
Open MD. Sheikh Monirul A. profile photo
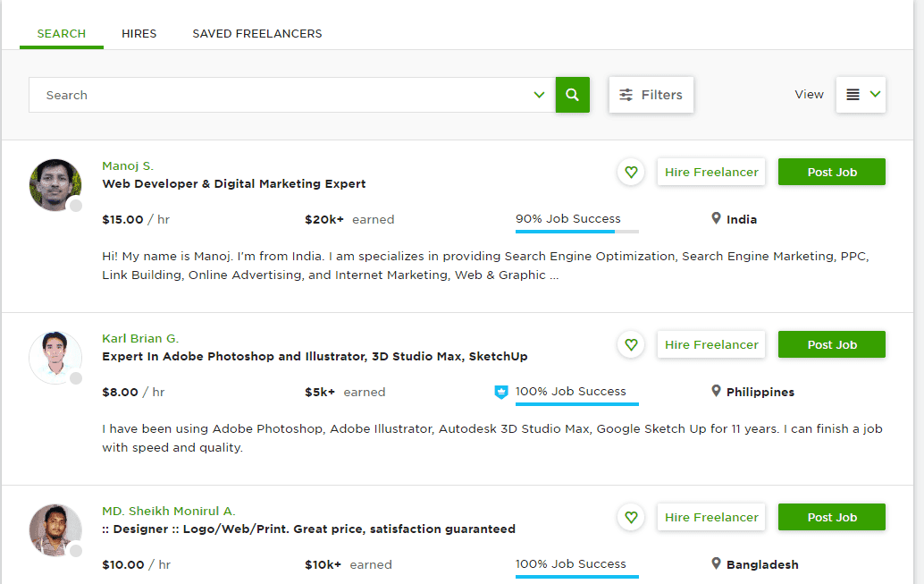pyautogui.click(x=55, y=529)
